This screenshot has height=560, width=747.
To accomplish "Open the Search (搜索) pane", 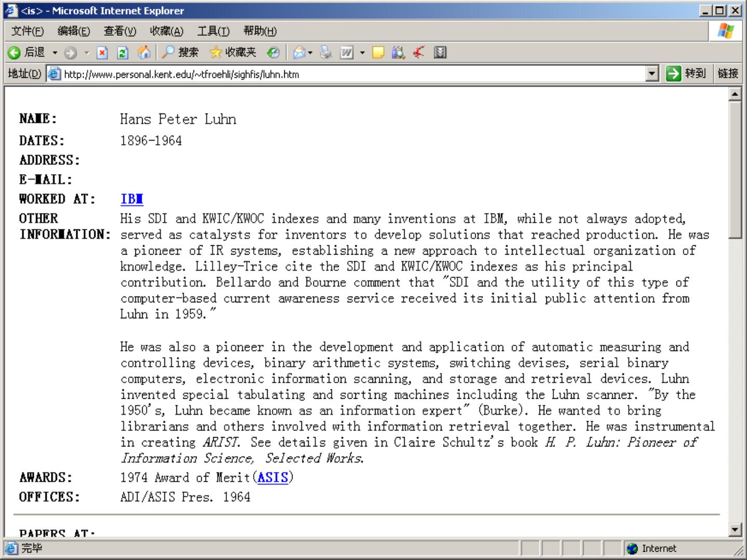I will [x=180, y=52].
